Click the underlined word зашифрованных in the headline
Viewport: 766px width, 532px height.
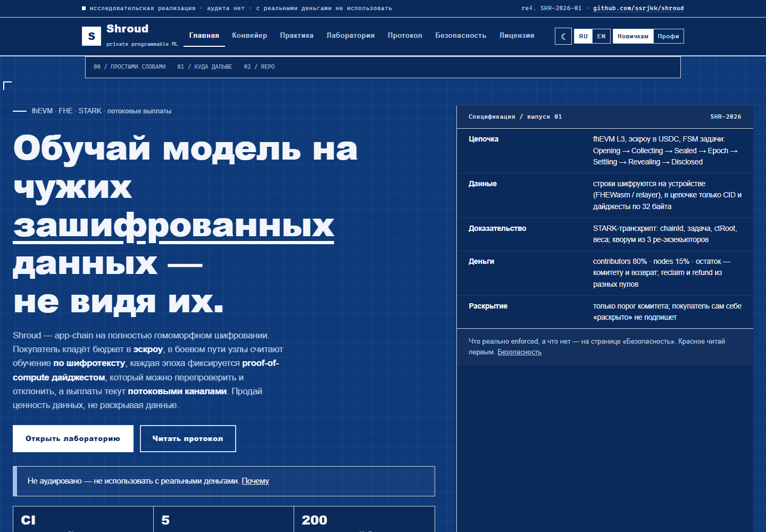pos(174,226)
